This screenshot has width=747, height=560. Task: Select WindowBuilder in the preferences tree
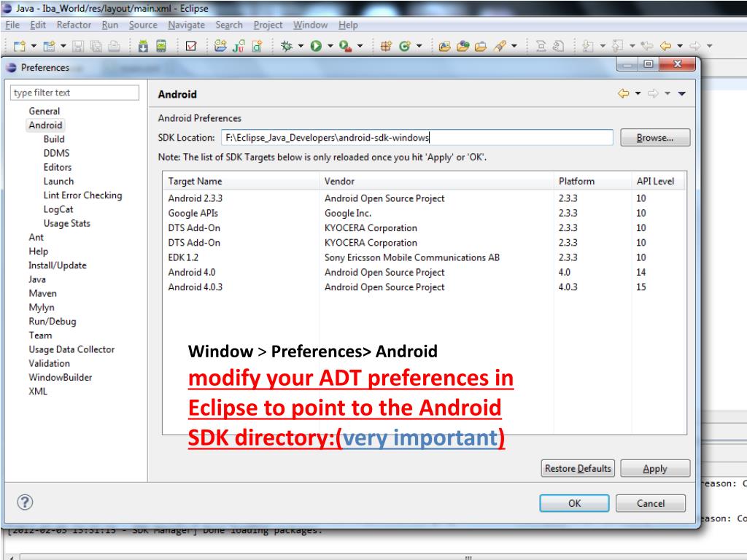(x=60, y=377)
